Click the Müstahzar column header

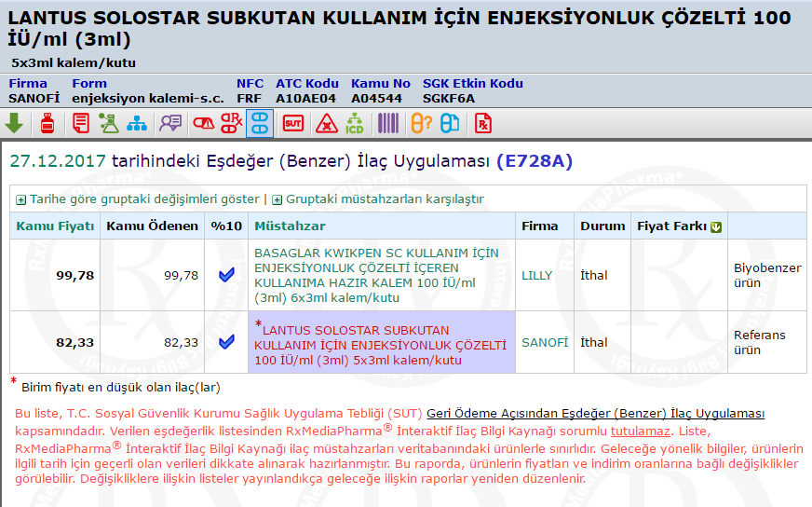pos(290,226)
